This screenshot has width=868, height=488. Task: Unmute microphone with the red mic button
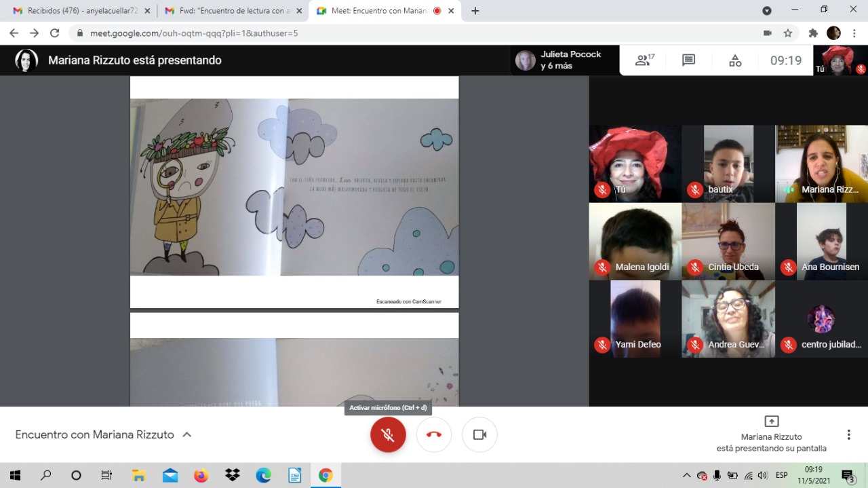click(x=388, y=434)
